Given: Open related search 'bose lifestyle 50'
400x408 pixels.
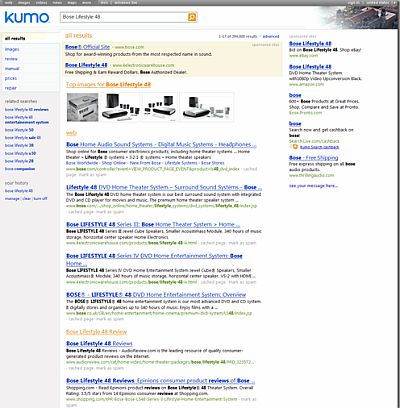Looking at the screenshot, I should pyautogui.click(x=19, y=130).
